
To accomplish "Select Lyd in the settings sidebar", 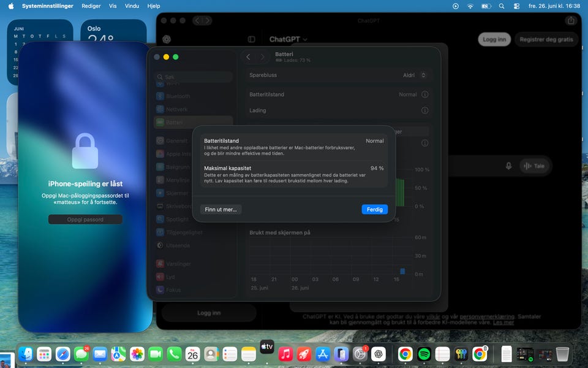I will [x=194, y=277].
